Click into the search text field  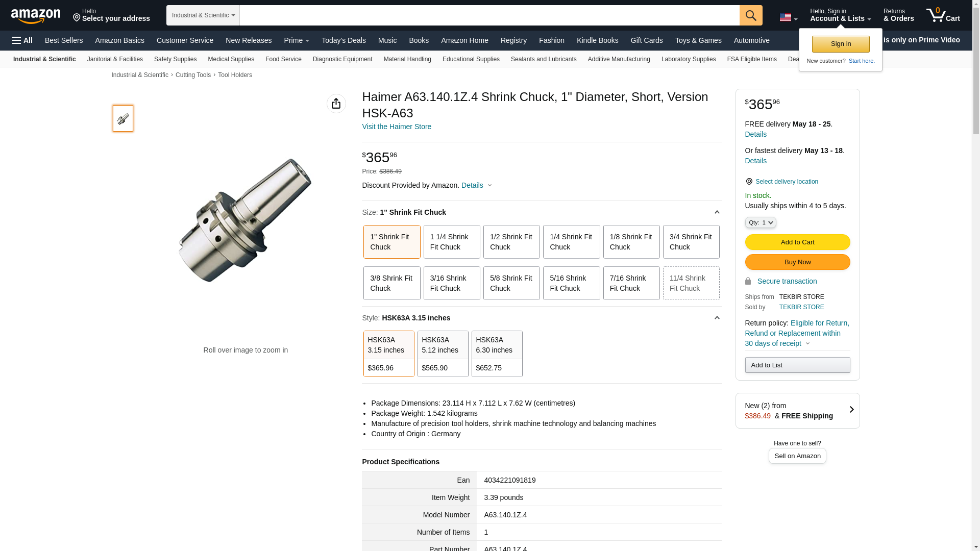488,15
